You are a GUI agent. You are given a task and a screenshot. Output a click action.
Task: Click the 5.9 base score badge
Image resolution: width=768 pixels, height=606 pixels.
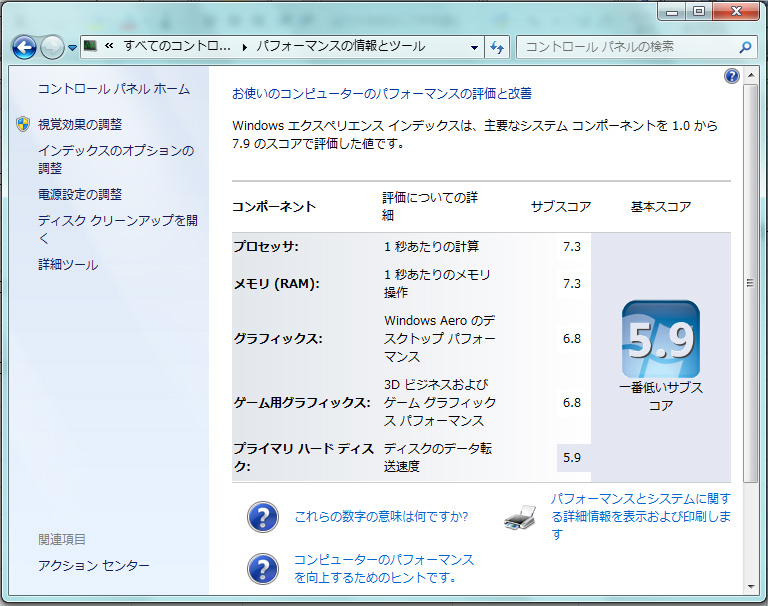(x=661, y=339)
